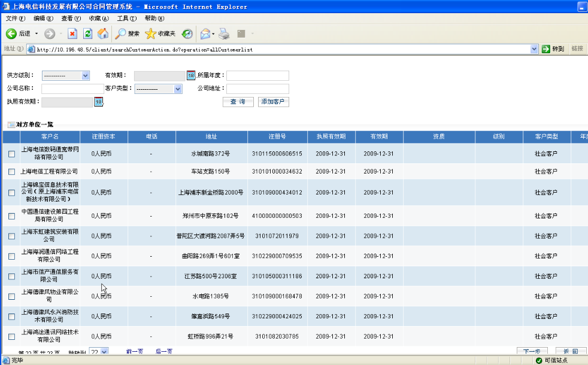
Task: Click the page icon in address bar
Action: (32, 49)
